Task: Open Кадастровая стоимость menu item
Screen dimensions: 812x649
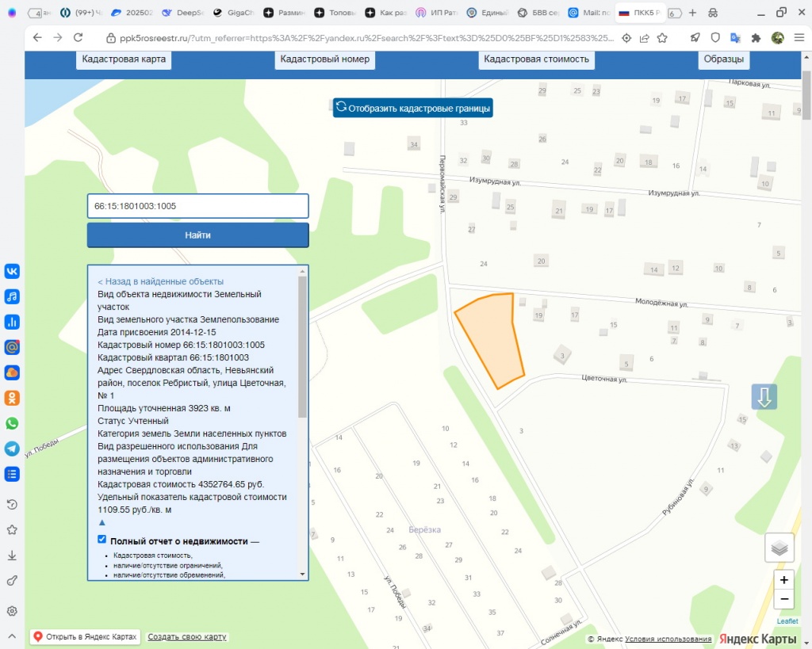Action: coord(536,59)
